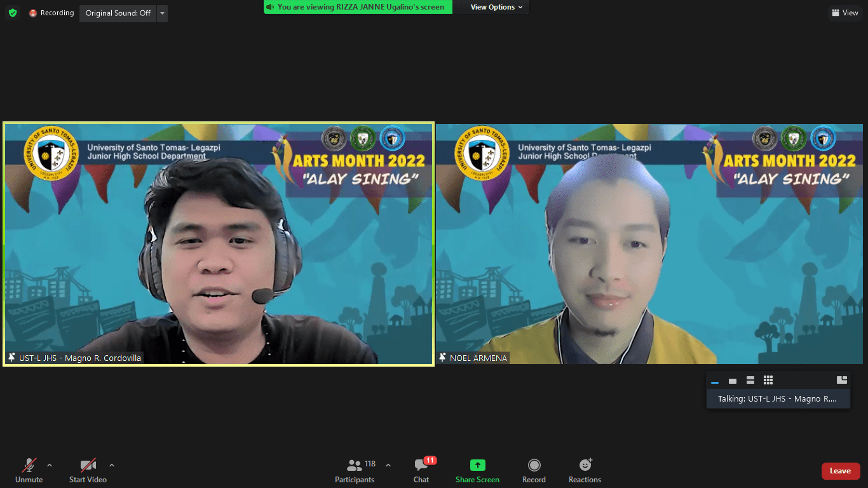868x488 pixels.
Task: Open the Chat panel with 11 unread
Action: click(x=421, y=470)
